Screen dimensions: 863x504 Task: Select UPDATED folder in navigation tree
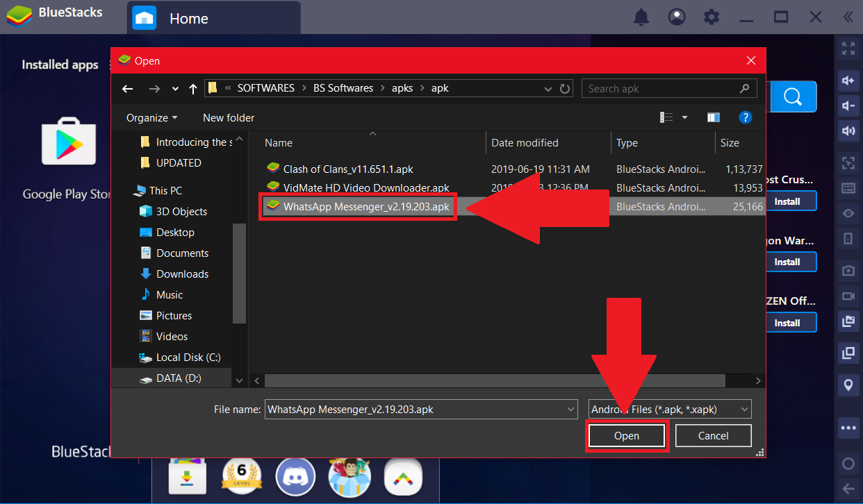179,163
